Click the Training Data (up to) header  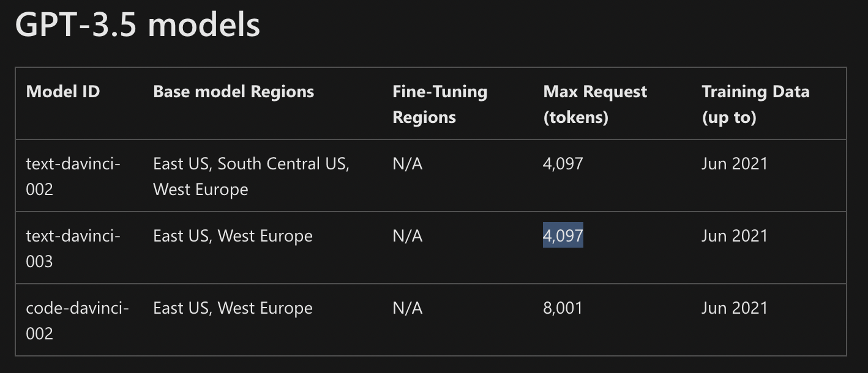pyautogui.click(x=755, y=104)
